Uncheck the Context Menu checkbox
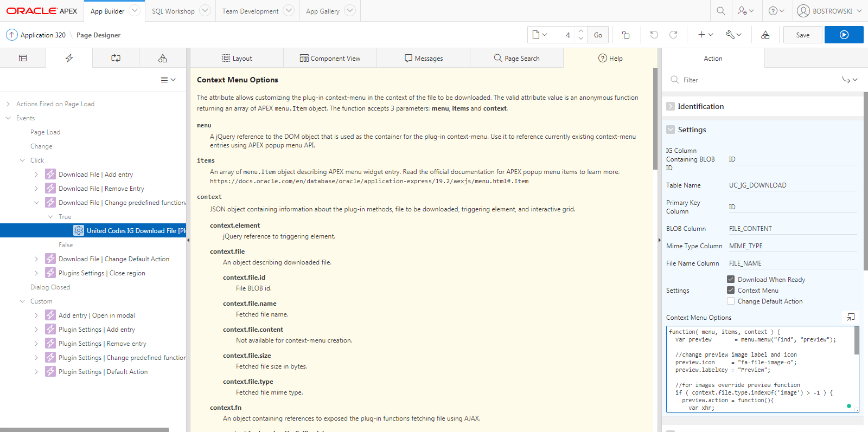The width and height of the screenshot is (868, 432). (x=731, y=290)
